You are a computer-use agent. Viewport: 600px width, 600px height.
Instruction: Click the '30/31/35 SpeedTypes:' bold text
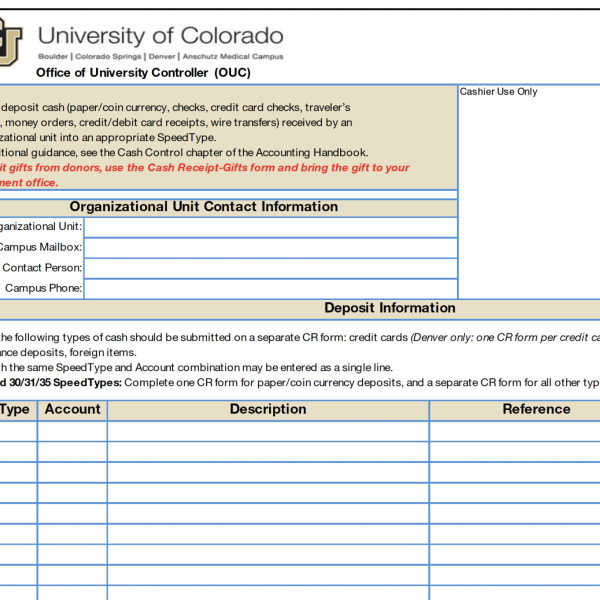point(65,383)
